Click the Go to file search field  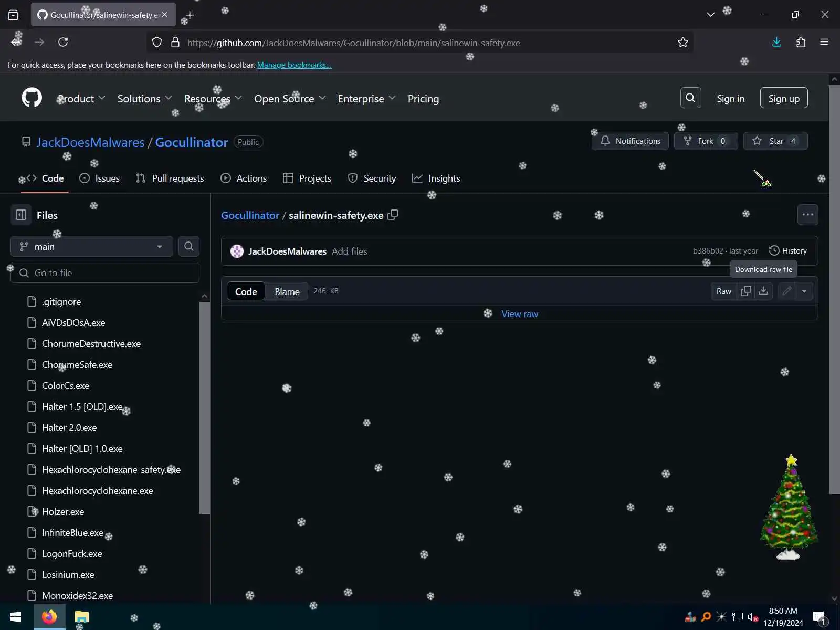click(x=105, y=272)
